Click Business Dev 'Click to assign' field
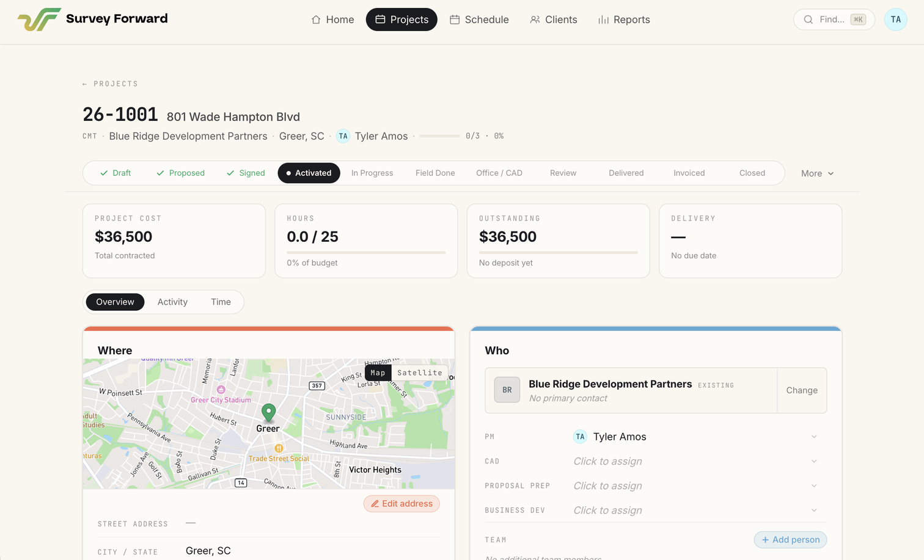Image resolution: width=924 pixels, height=560 pixels. (x=607, y=510)
